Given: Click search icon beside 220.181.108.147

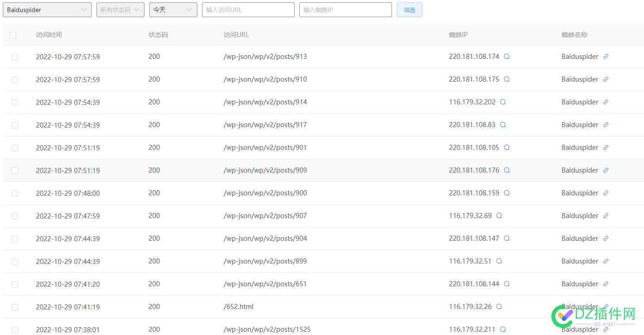Looking at the screenshot, I should (507, 238).
